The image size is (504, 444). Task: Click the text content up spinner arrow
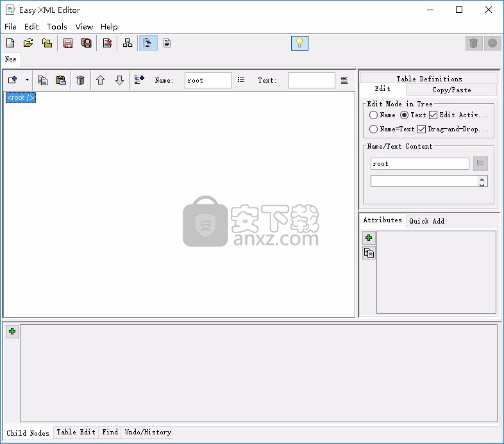pyautogui.click(x=482, y=179)
